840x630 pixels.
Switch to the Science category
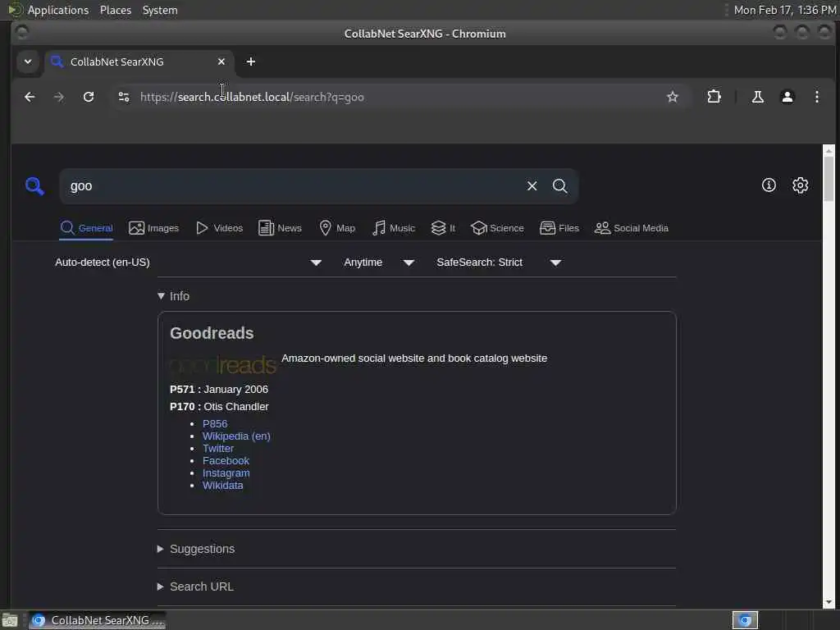(x=497, y=228)
